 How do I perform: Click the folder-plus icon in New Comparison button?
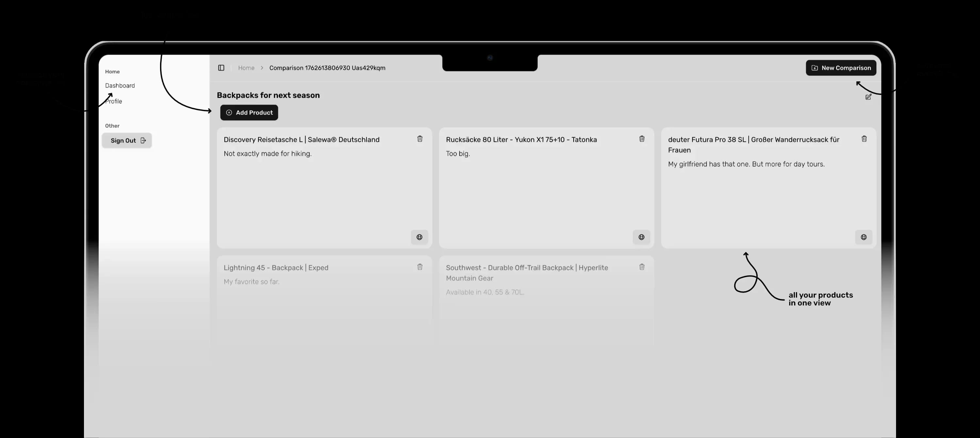coord(814,67)
